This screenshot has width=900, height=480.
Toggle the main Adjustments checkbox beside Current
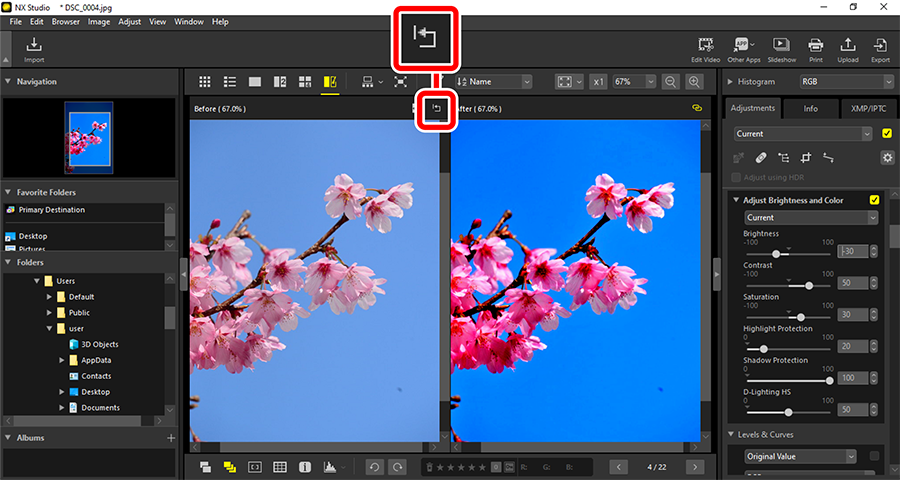tap(887, 134)
